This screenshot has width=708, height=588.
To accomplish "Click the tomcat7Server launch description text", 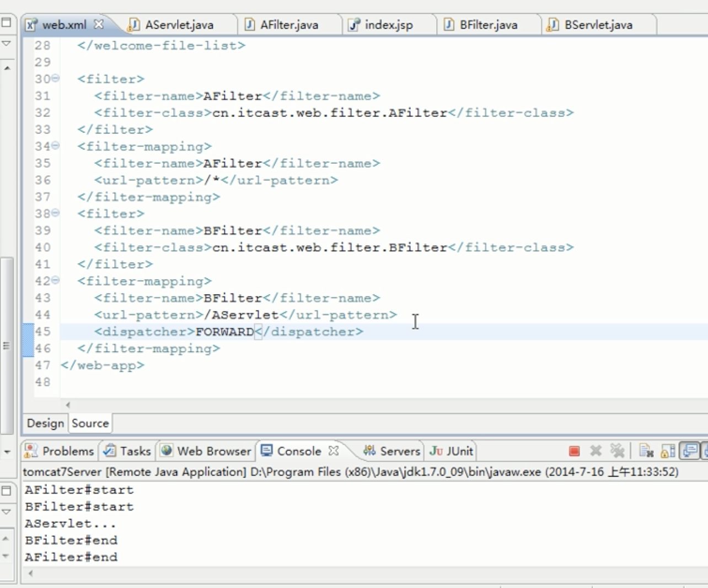I will click(350, 472).
